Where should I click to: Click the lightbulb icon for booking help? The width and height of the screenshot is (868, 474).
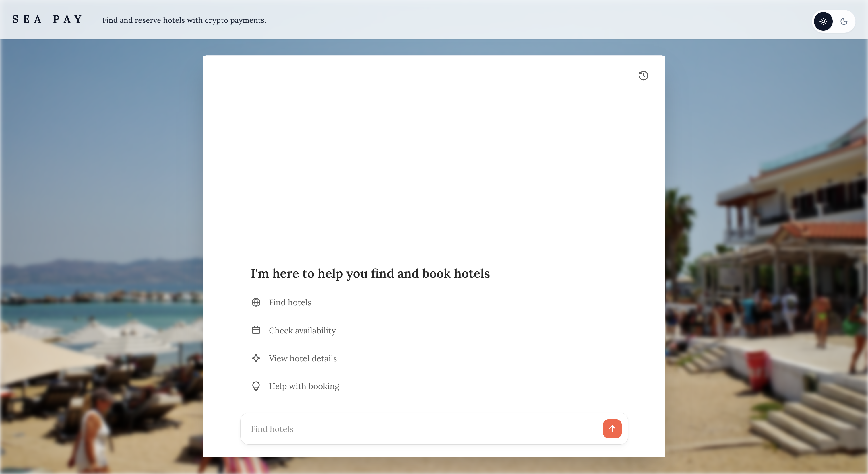pyautogui.click(x=256, y=386)
